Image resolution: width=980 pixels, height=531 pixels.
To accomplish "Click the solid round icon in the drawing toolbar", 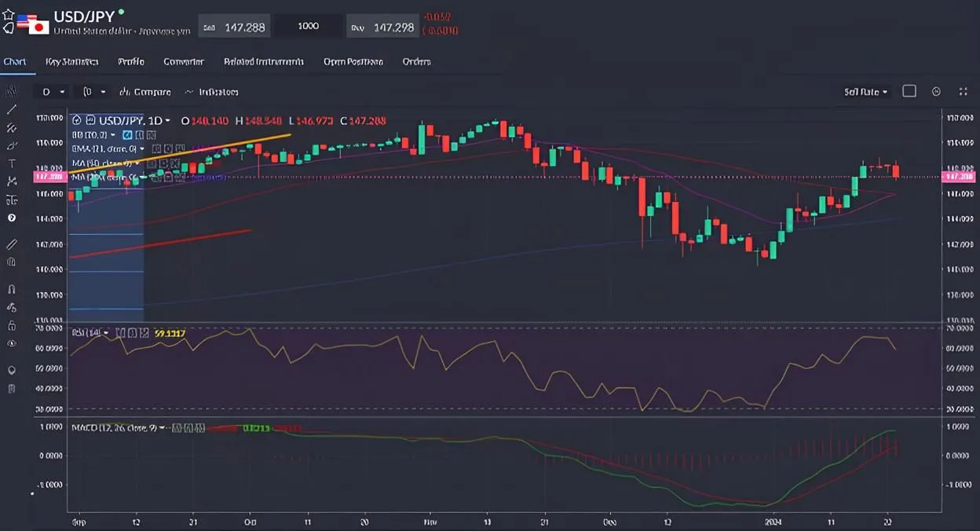I will click(12, 218).
